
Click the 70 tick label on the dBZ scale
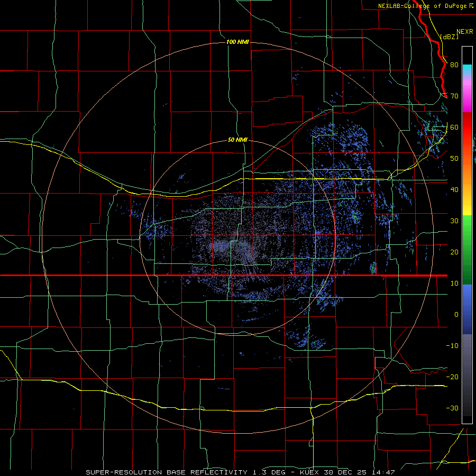pos(454,96)
